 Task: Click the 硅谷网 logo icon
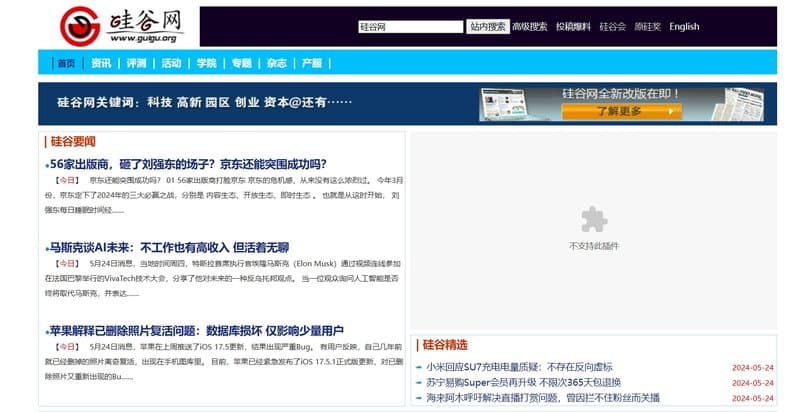pyautogui.click(x=80, y=27)
